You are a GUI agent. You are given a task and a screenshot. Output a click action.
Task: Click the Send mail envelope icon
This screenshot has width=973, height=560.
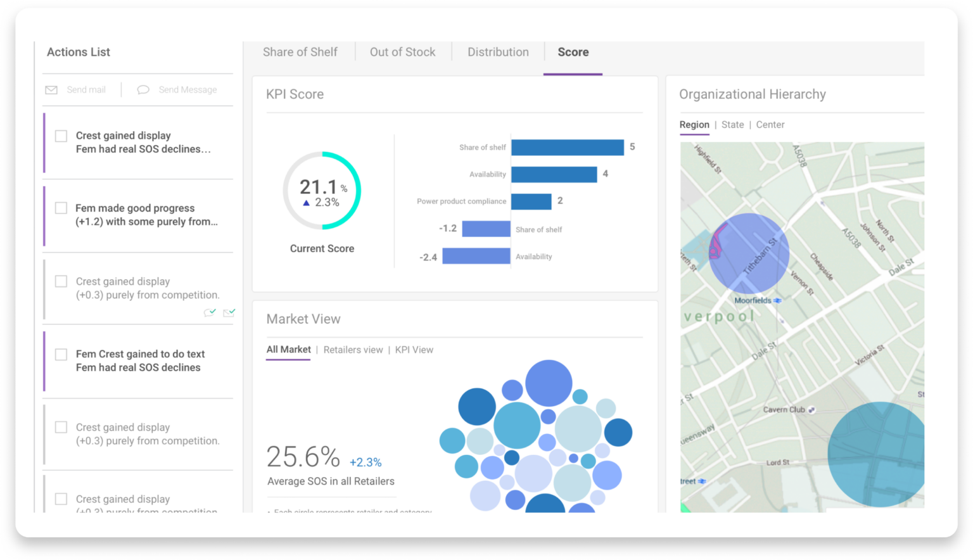click(x=51, y=90)
